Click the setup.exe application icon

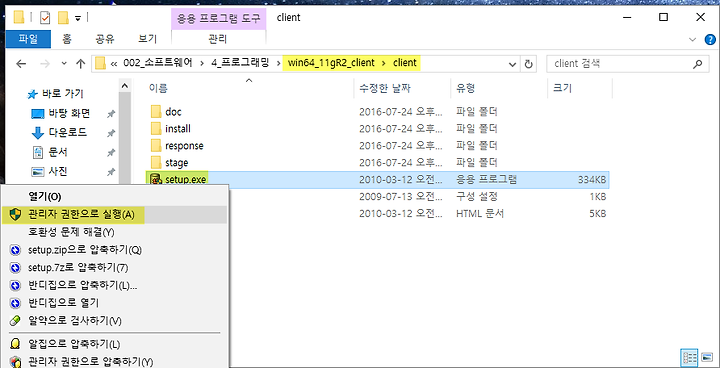pos(155,179)
